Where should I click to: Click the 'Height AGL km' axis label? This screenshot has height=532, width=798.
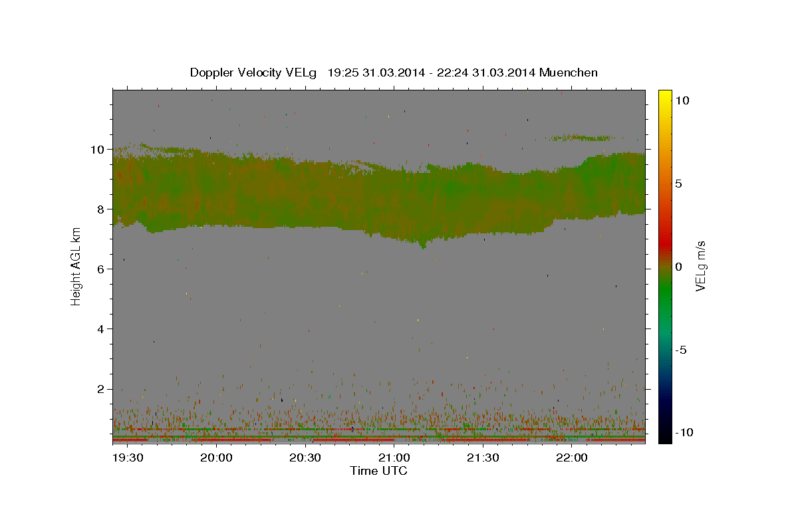tap(76, 265)
